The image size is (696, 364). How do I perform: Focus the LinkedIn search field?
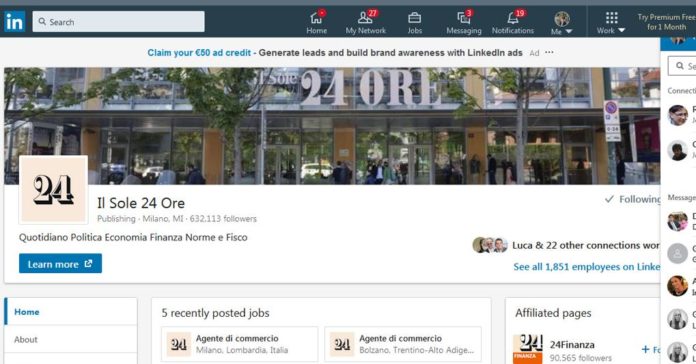tap(119, 21)
